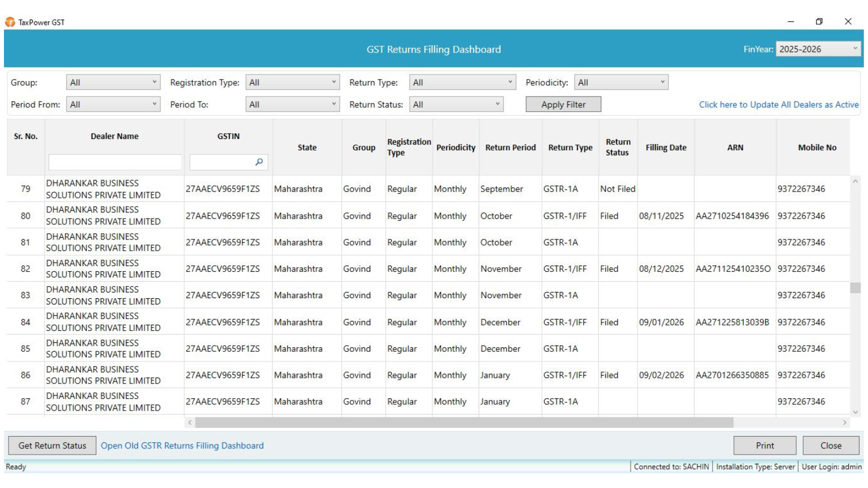
Task: Expand the Group filter dropdown
Action: (113, 82)
